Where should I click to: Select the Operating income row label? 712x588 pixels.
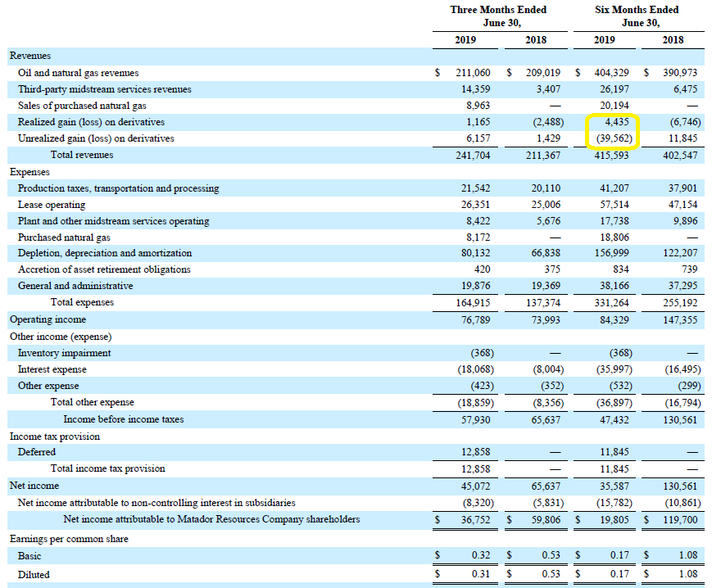pyautogui.click(x=48, y=319)
